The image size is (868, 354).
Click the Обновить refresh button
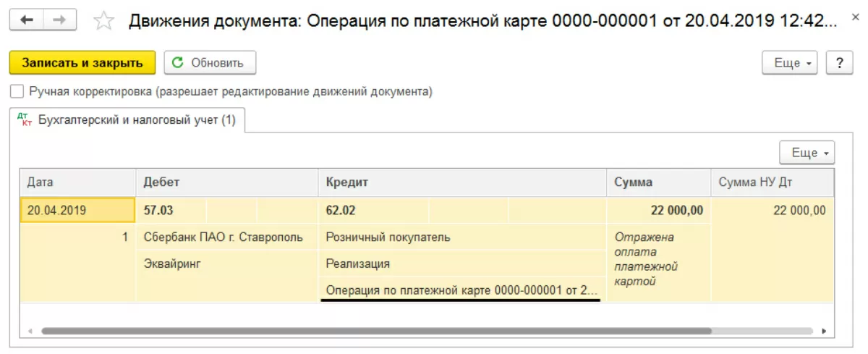click(210, 63)
